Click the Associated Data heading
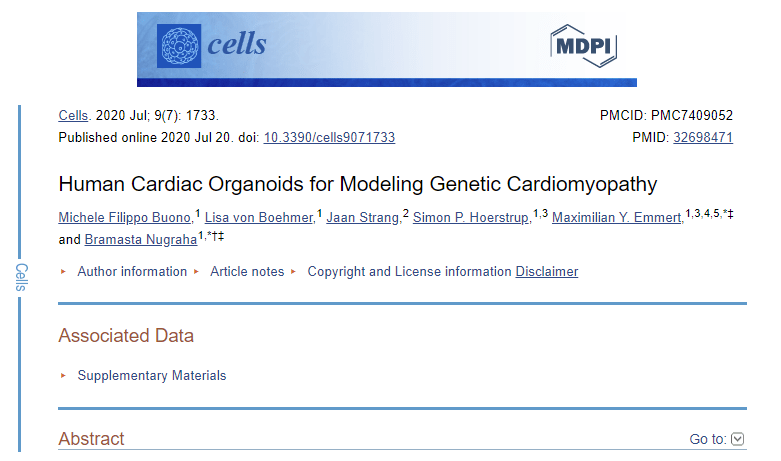 click(x=126, y=336)
